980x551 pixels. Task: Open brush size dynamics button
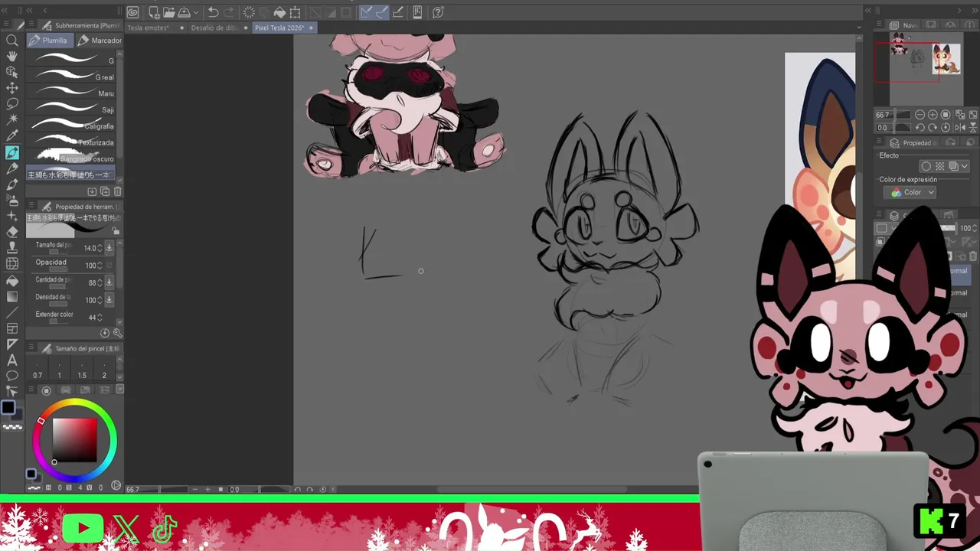point(109,248)
